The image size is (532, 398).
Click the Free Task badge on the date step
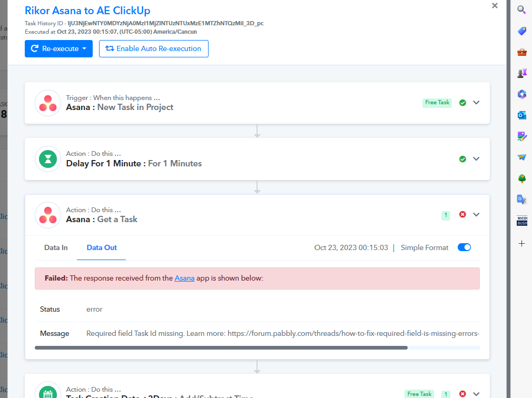tap(419, 394)
